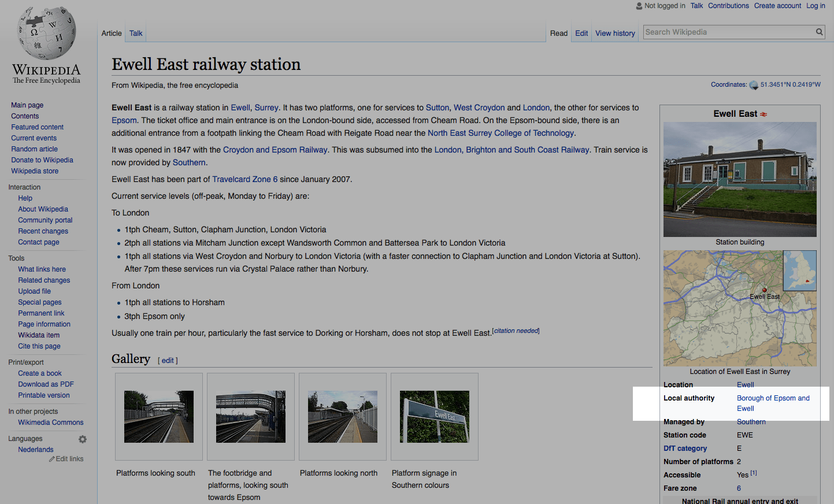834x504 pixels.
Task: Open Borough of Epsom and Ewell link
Action: click(x=773, y=403)
